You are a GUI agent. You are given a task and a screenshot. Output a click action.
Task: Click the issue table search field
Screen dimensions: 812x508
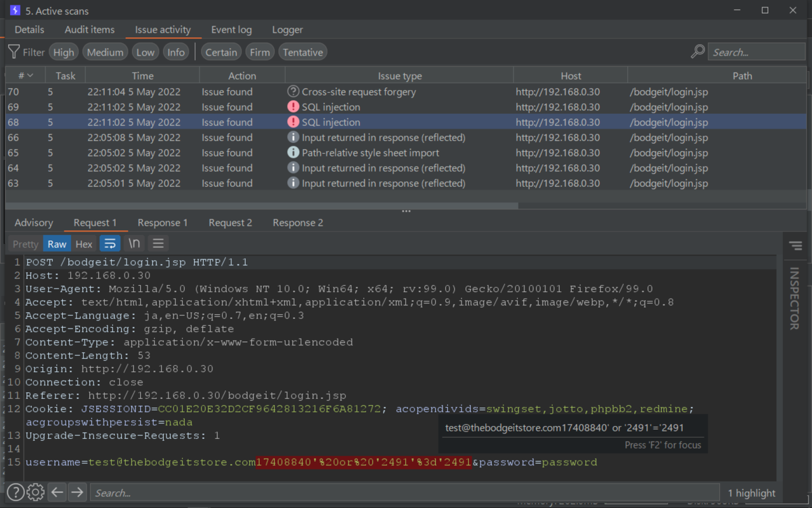(757, 52)
